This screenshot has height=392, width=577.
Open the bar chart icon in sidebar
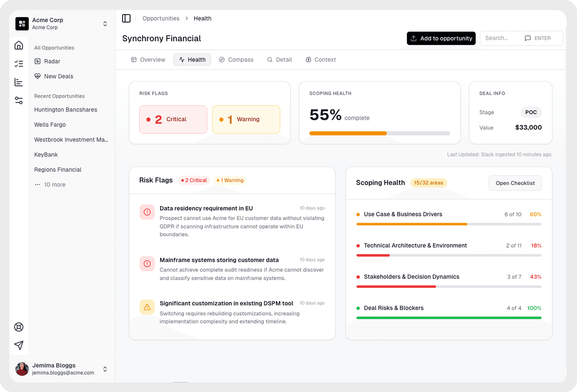[x=19, y=82]
